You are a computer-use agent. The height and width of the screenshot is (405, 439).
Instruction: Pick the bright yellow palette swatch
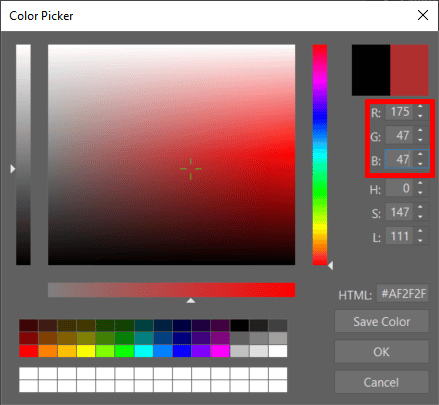pos(86,351)
